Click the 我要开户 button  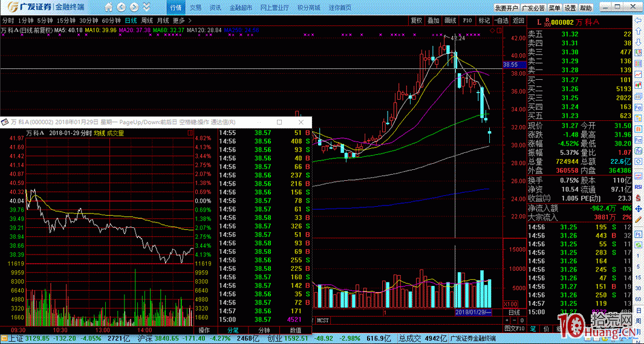[506, 8]
